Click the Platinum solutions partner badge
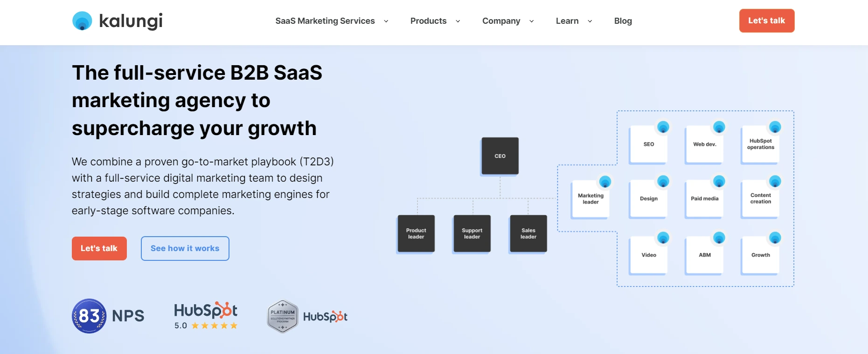 283,317
